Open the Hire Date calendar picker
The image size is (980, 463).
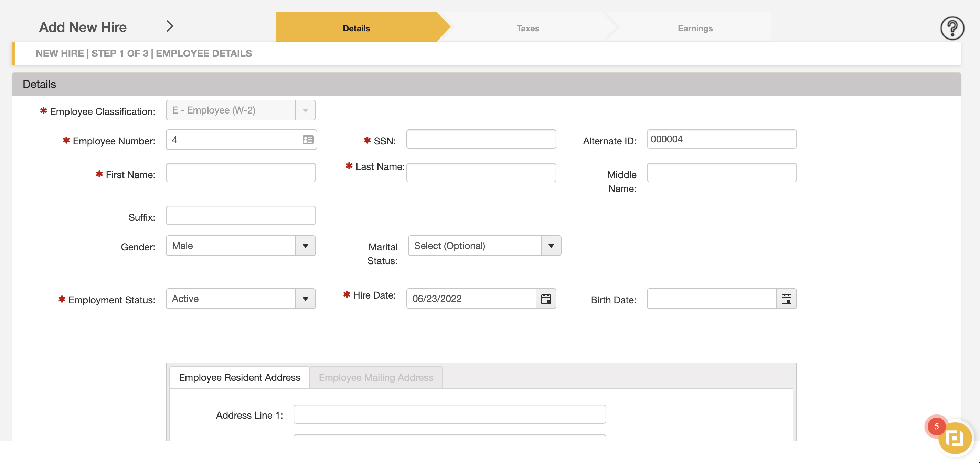(546, 299)
